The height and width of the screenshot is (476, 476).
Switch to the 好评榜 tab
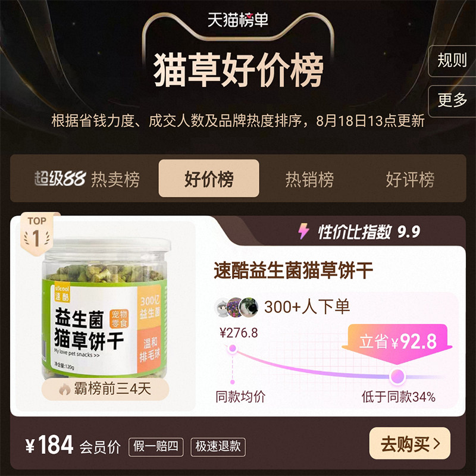coord(410,179)
